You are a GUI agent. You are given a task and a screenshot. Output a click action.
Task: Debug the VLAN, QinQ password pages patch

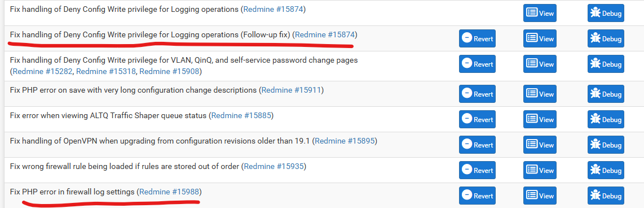[606, 64]
